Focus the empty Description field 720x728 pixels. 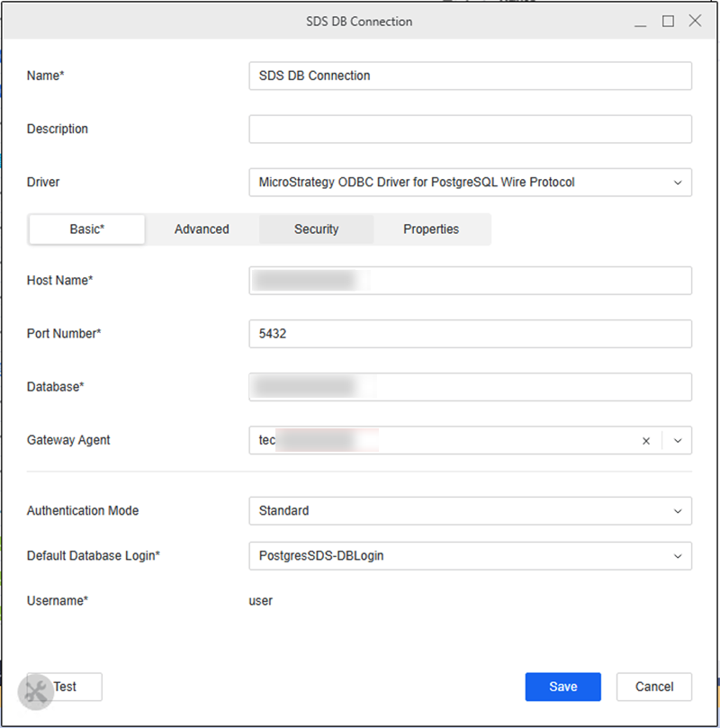tap(470, 130)
